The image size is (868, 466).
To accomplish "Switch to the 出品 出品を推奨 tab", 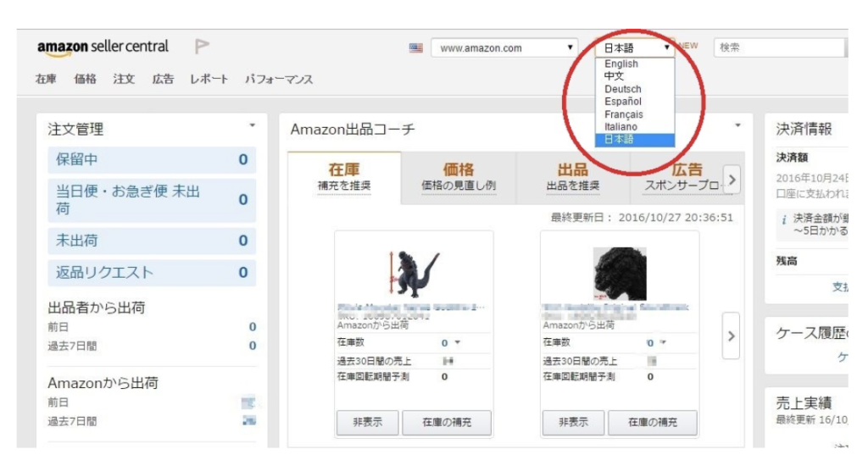I will pyautogui.click(x=573, y=177).
